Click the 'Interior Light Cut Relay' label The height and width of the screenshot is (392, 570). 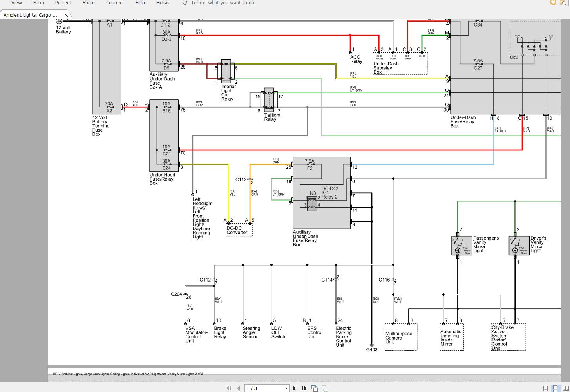(x=228, y=93)
